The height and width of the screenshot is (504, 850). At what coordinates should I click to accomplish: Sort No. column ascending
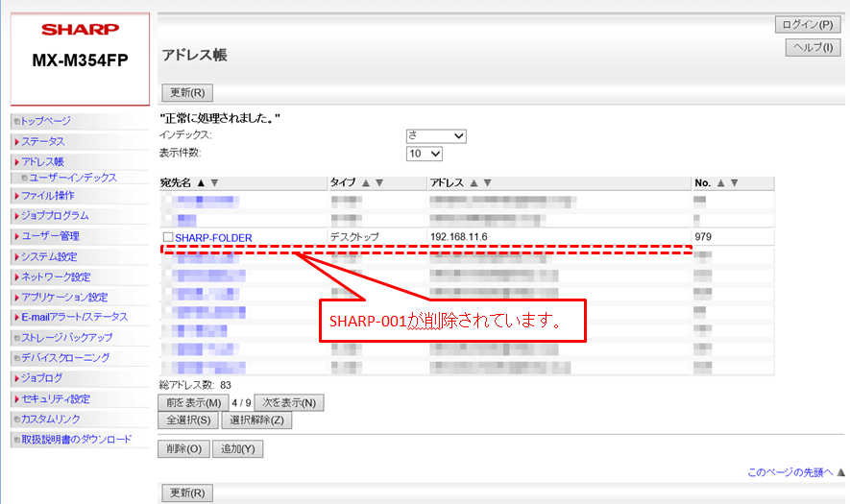(x=720, y=183)
